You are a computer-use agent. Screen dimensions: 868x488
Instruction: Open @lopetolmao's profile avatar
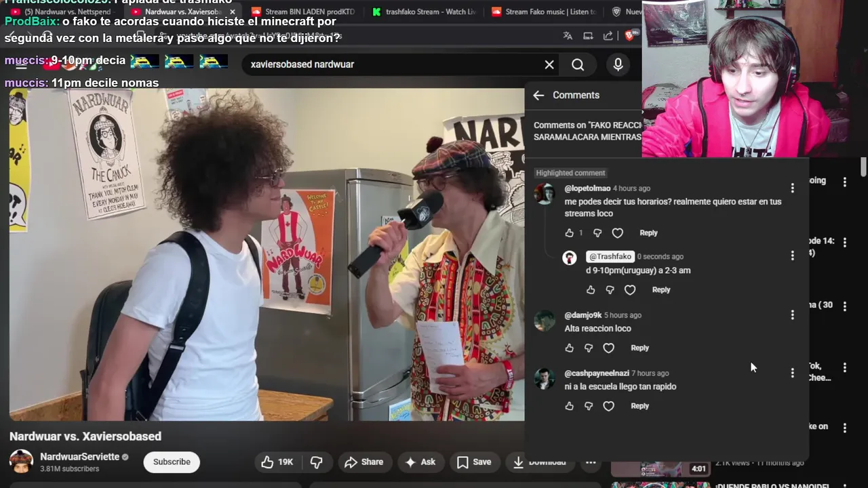click(x=545, y=193)
